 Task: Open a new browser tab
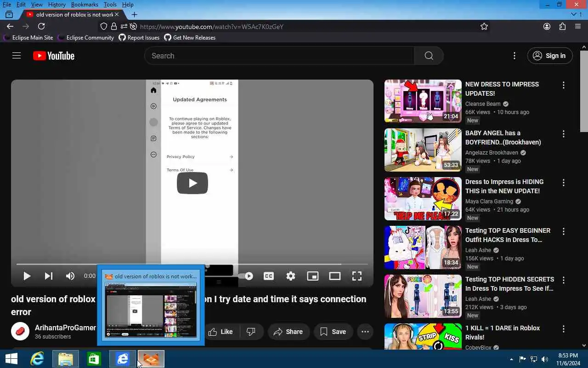click(134, 15)
